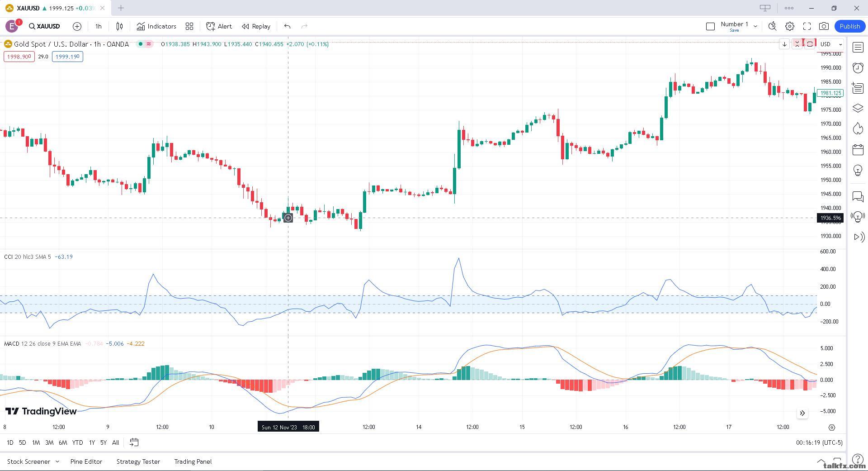The height and width of the screenshot is (471, 868).
Task: Open the Chats speech bubble icon
Action: pos(858,196)
